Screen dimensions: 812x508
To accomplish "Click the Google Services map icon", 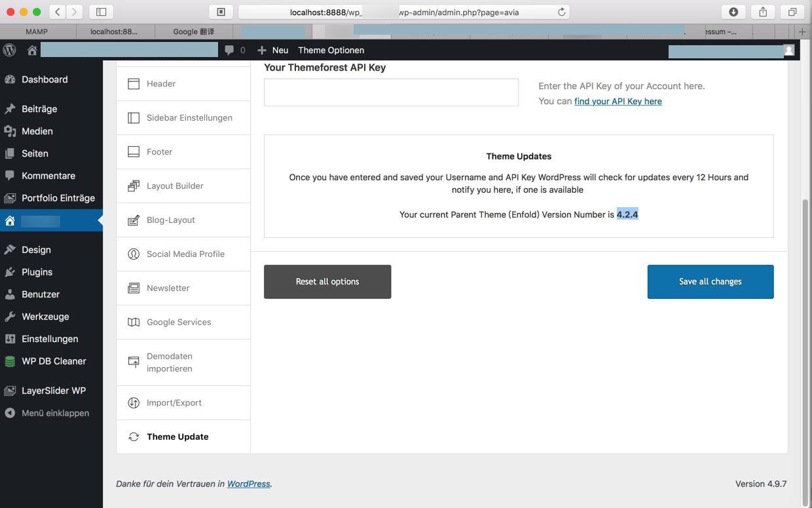I will pos(134,322).
